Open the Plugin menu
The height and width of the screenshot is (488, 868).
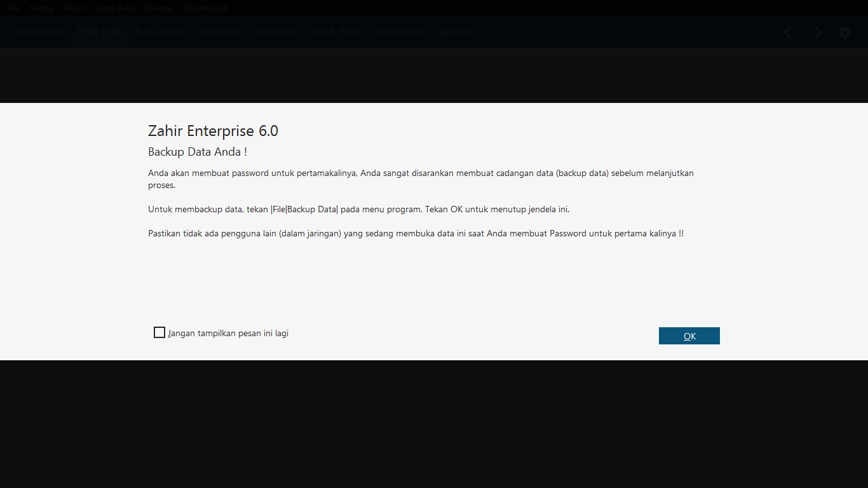pos(74,8)
